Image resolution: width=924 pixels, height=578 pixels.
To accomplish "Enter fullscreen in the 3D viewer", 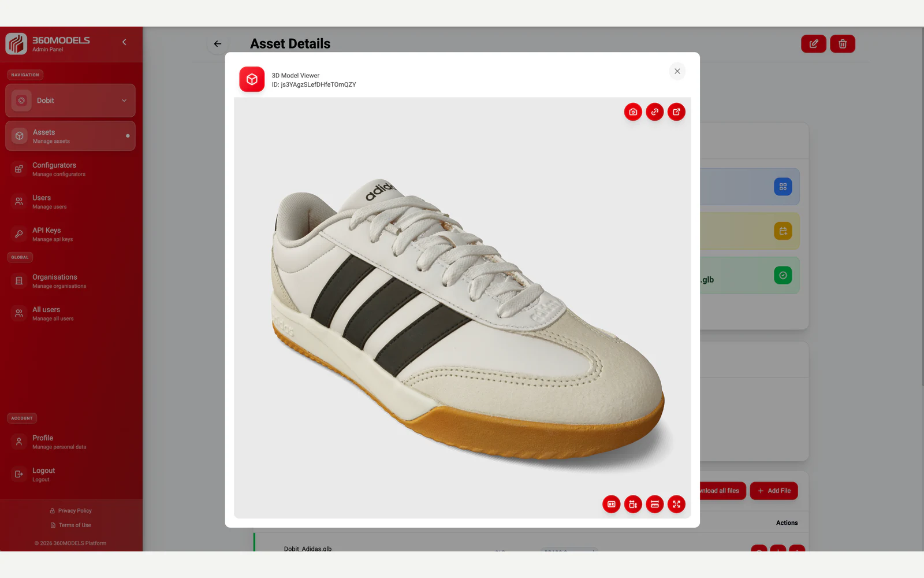I will [676, 504].
